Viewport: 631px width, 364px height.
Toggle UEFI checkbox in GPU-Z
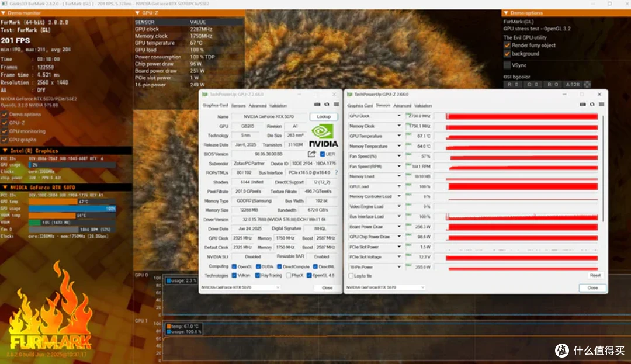(x=323, y=154)
